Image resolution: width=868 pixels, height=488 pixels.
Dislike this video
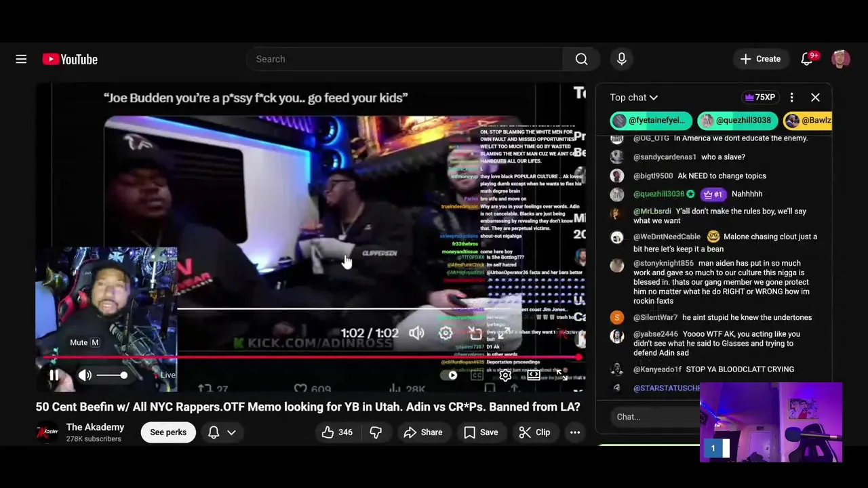[376, 432]
